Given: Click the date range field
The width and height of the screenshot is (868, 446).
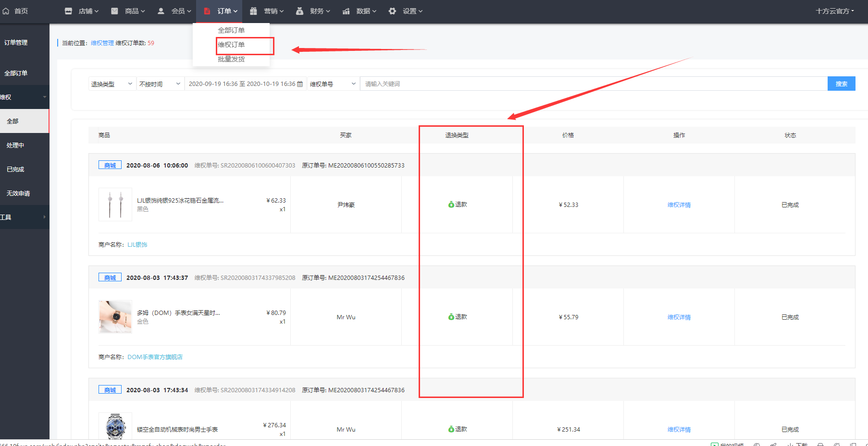Looking at the screenshot, I should coord(246,84).
